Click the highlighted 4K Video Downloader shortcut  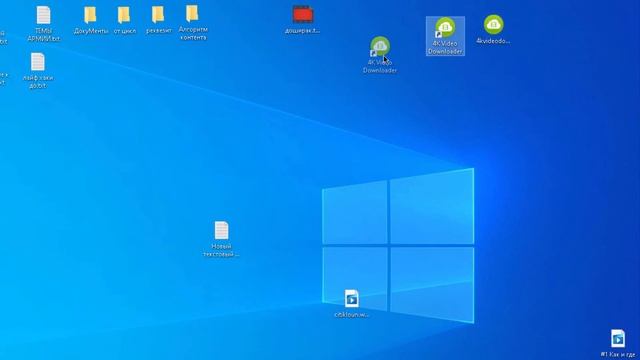[445, 36]
